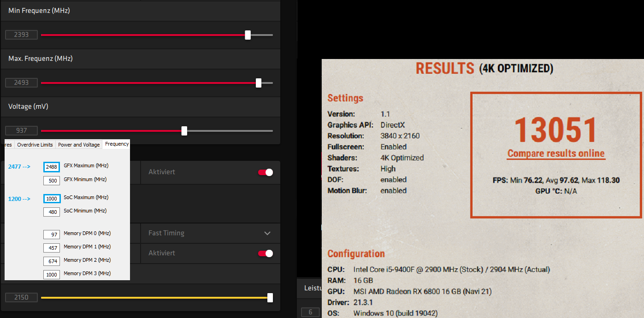Click the Fullscreen value Enabled

coord(394,147)
